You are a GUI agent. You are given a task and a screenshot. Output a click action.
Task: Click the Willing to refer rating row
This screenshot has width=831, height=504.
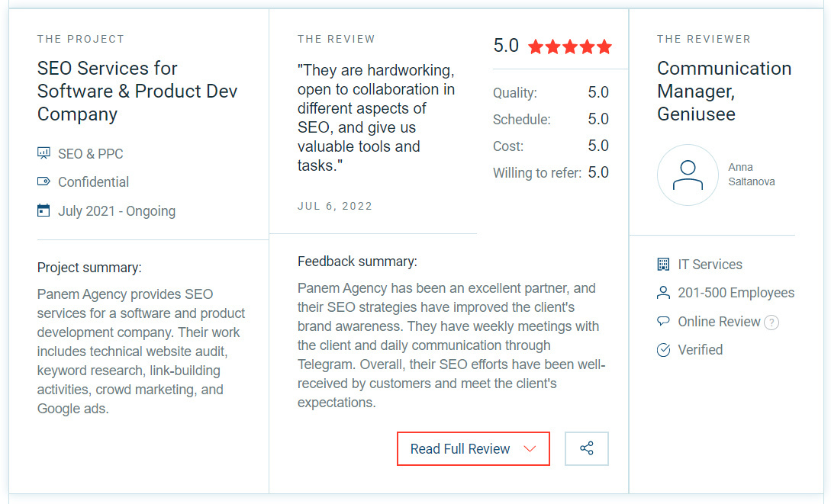click(x=550, y=173)
